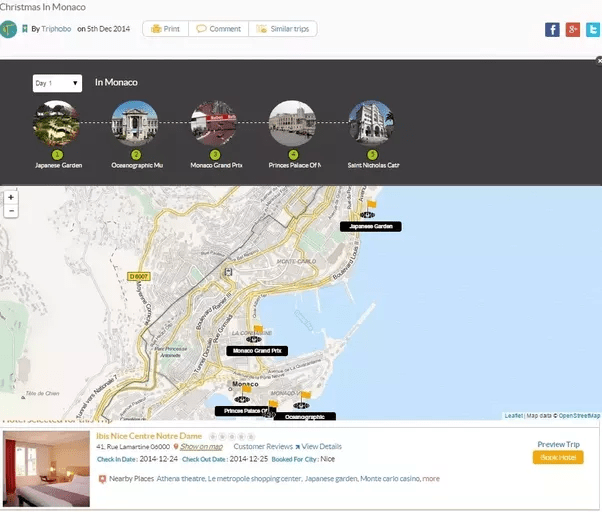Click the D 6007 road sign on map
Viewport: 602px width, 512px height.
139,276
